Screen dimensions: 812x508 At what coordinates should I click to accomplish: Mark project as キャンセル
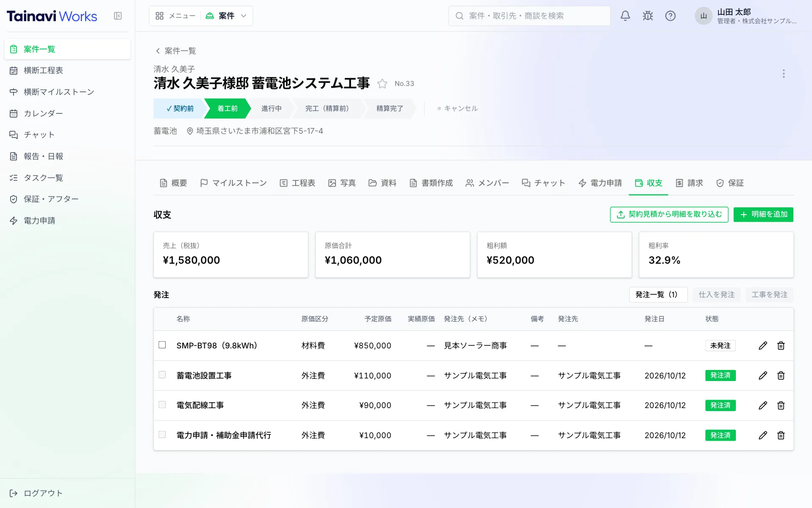click(458, 108)
